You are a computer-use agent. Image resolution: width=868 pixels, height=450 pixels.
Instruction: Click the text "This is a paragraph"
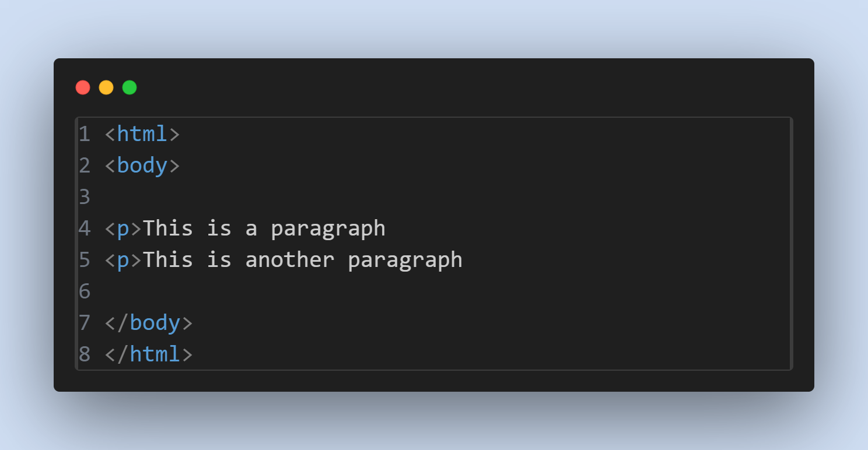(264, 228)
